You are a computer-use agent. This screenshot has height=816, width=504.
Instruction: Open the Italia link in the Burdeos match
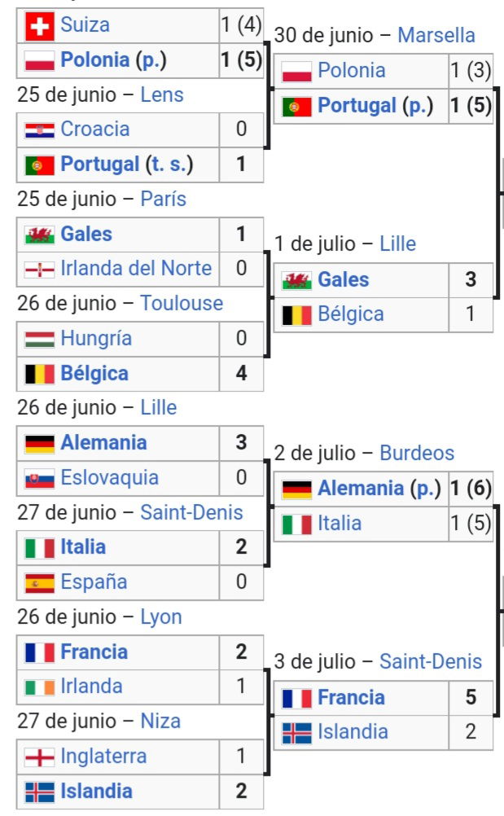click(339, 524)
